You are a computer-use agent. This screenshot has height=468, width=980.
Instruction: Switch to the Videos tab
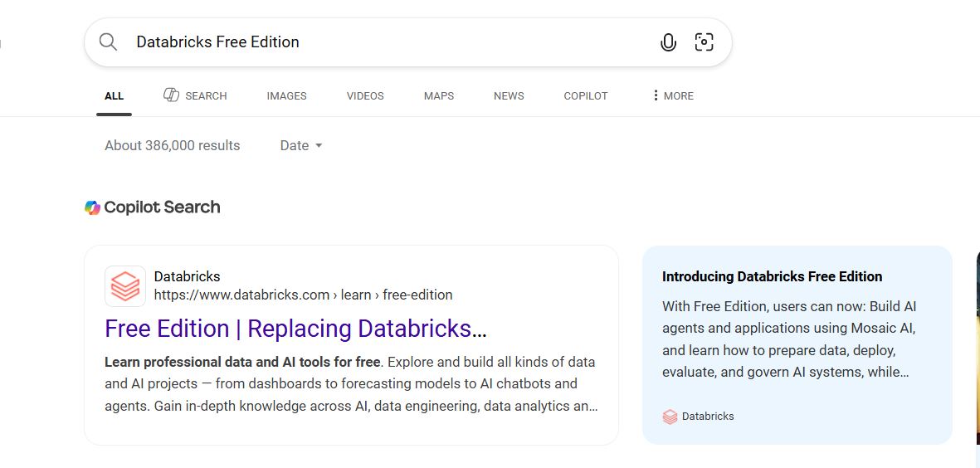pos(365,95)
